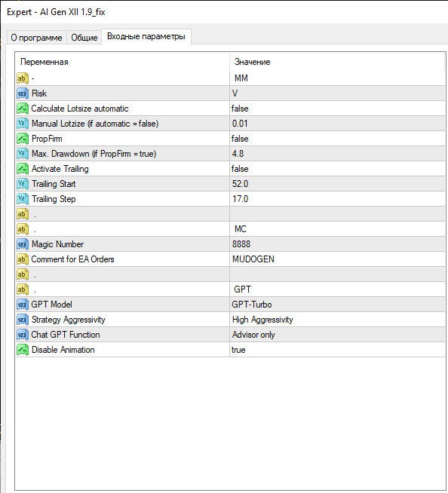This screenshot has height=493, width=448.
Task: Edit the Trailing Start value 52.0
Action: (x=337, y=184)
